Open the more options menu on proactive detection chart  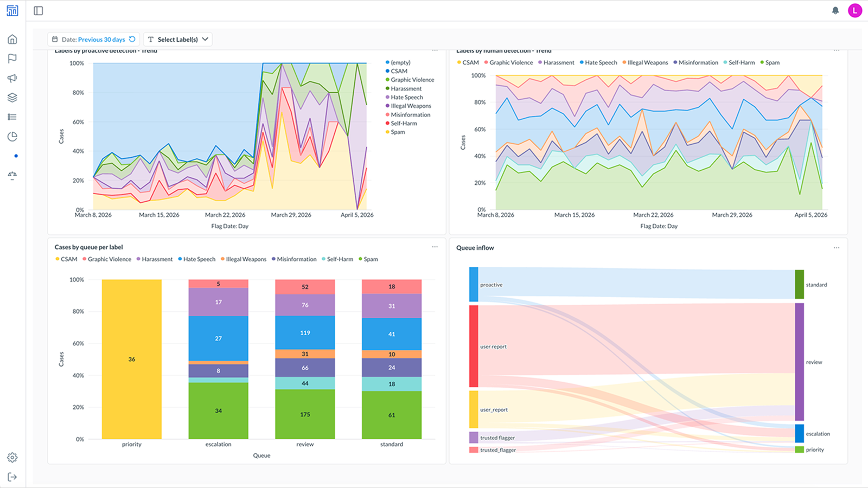coord(435,49)
